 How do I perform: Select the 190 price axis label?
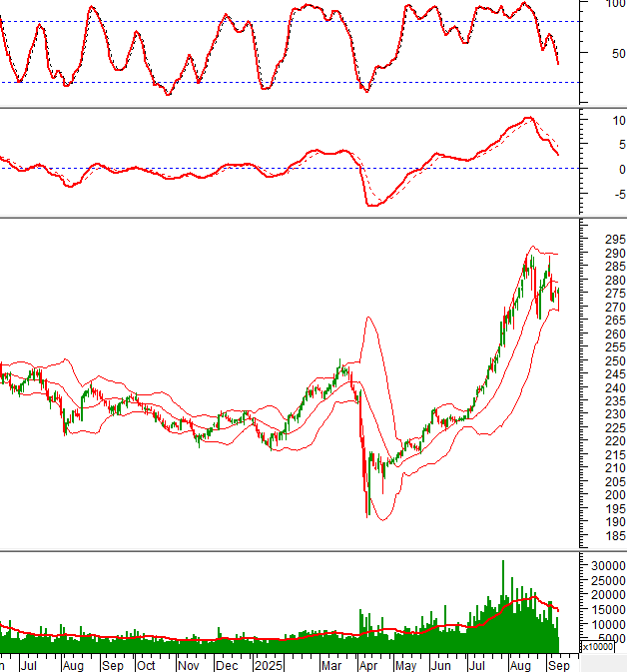tap(615, 522)
